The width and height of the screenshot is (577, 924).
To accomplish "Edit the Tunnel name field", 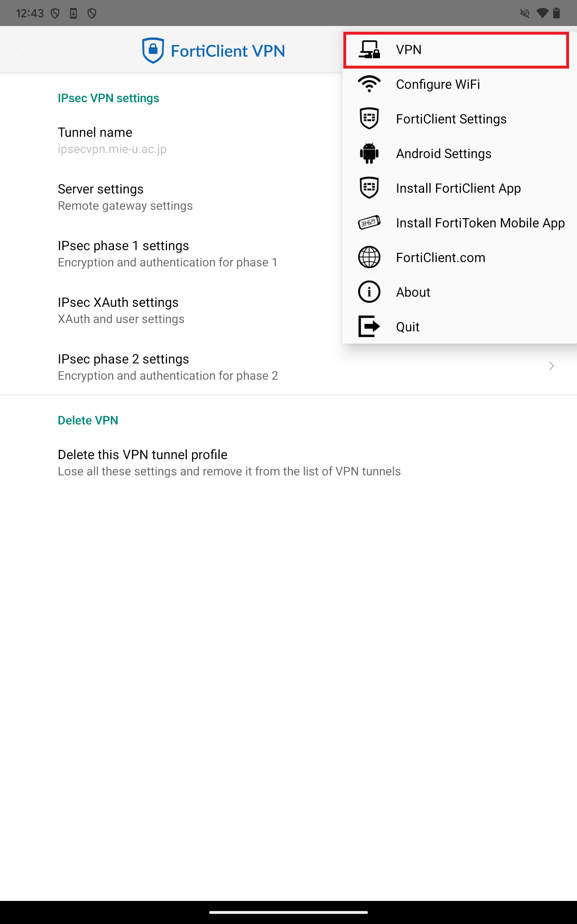I will [112, 140].
